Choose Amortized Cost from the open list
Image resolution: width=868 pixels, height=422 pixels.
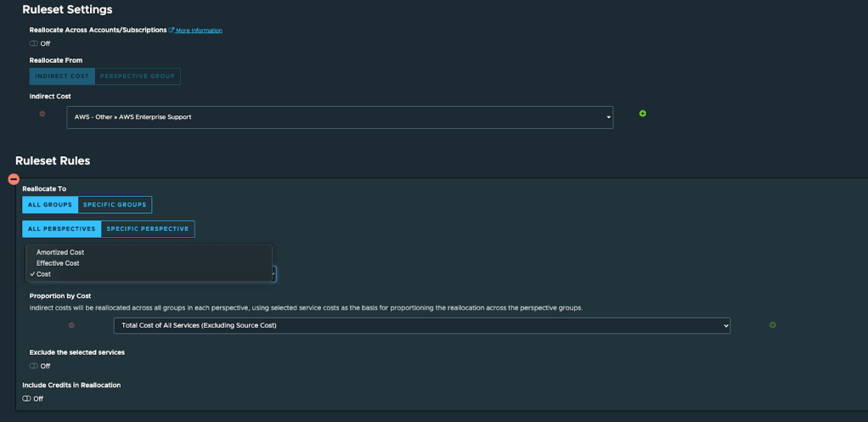(x=60, y=252)
